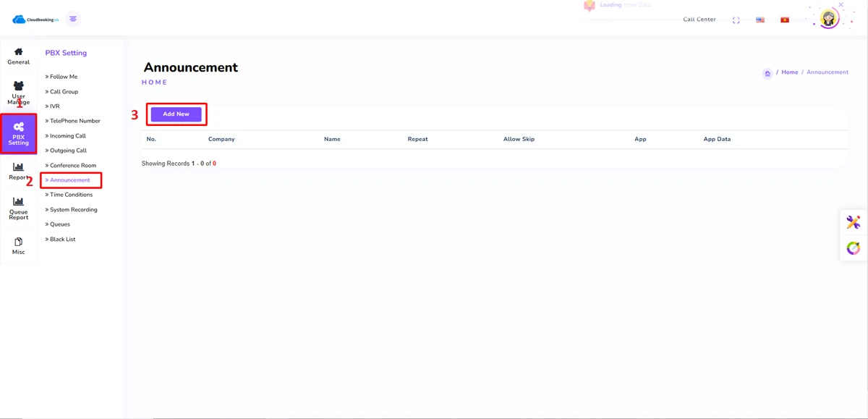Click the Name column header
Viewport: 868px width, 419px height.
(x=332, y=139)
